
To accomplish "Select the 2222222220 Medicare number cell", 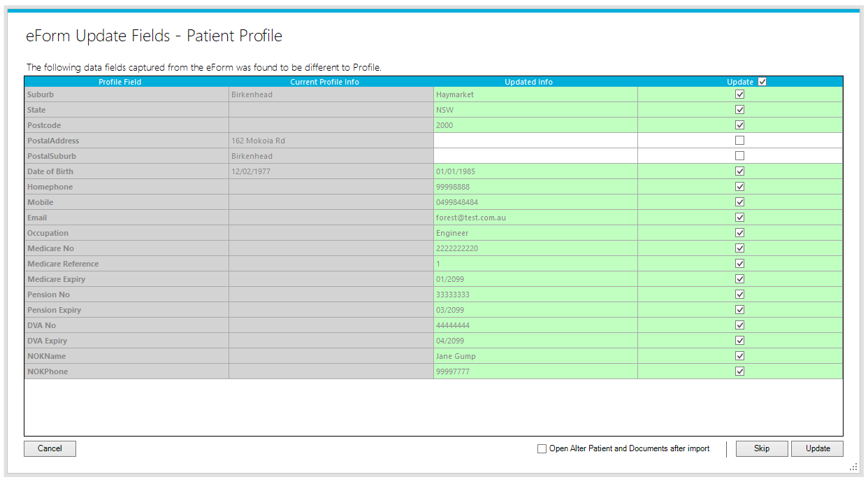I will (x=535, y=248).
